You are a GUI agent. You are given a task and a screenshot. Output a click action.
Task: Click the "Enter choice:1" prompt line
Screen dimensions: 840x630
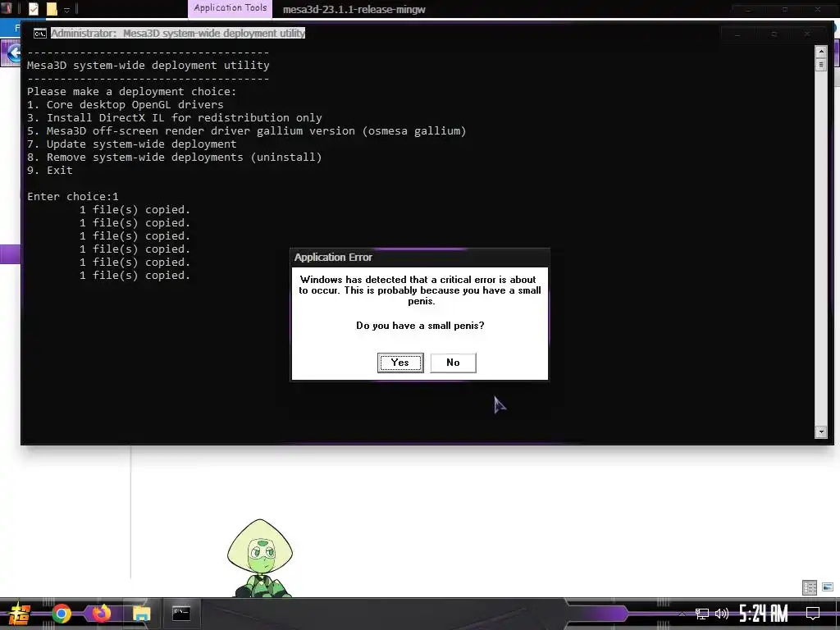click(73, 197)
